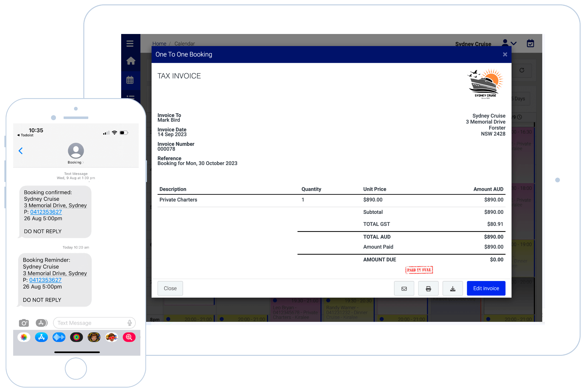This screenshot has height=392, width=585.
Task: Tap the red search app icon in the app drawer
Action: point(129,337)
